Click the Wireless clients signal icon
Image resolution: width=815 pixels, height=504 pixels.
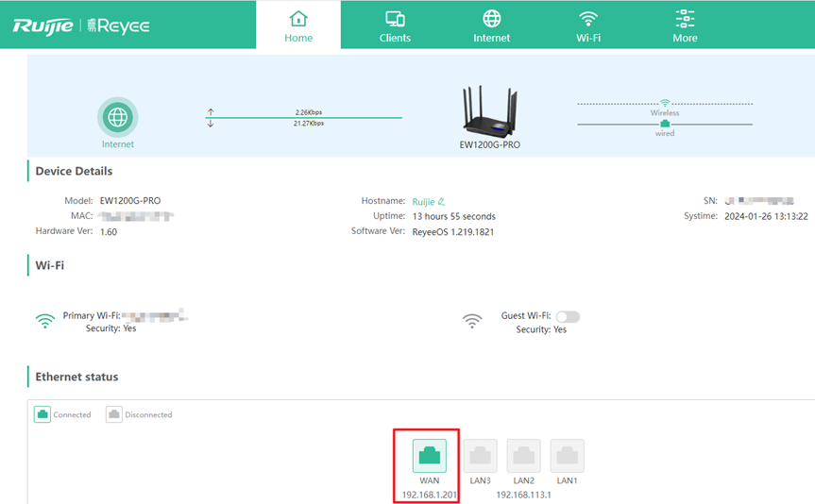click(x=665, y=102)
